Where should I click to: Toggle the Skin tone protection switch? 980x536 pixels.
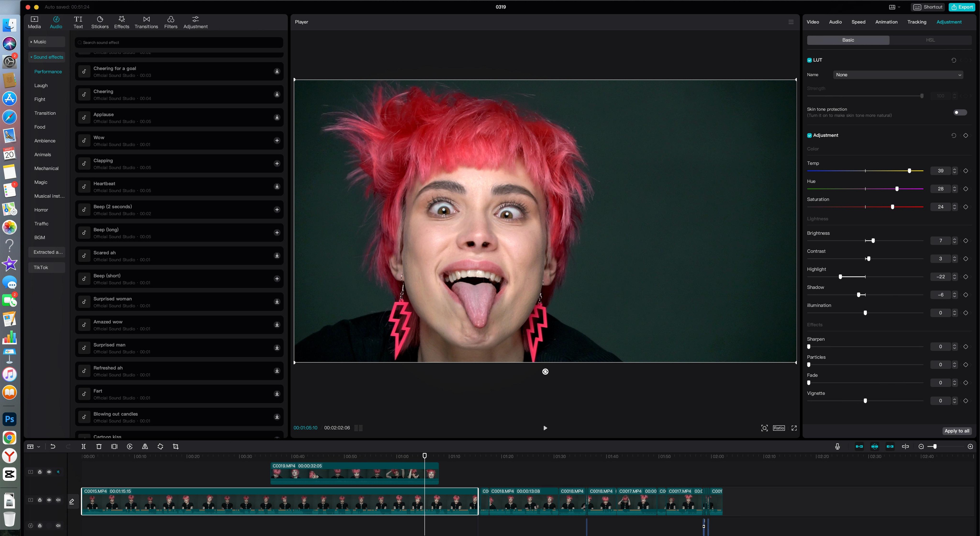coord(960,113)
